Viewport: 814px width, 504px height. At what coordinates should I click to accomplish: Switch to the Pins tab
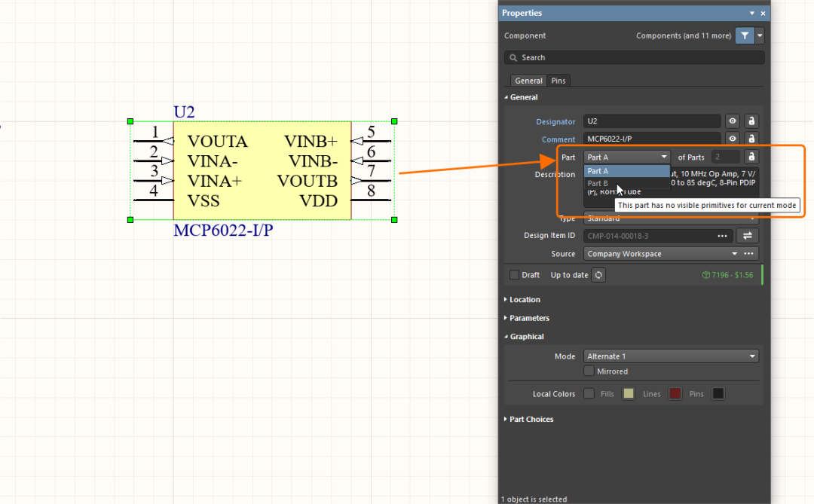tap(558, 81)
